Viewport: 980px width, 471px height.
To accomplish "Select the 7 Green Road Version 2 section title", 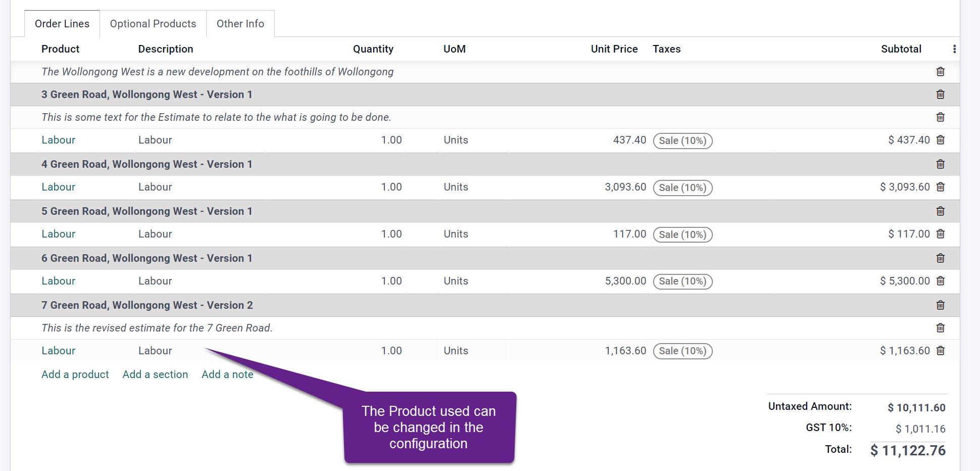I will pyautogui.click(x=147, y=305).
